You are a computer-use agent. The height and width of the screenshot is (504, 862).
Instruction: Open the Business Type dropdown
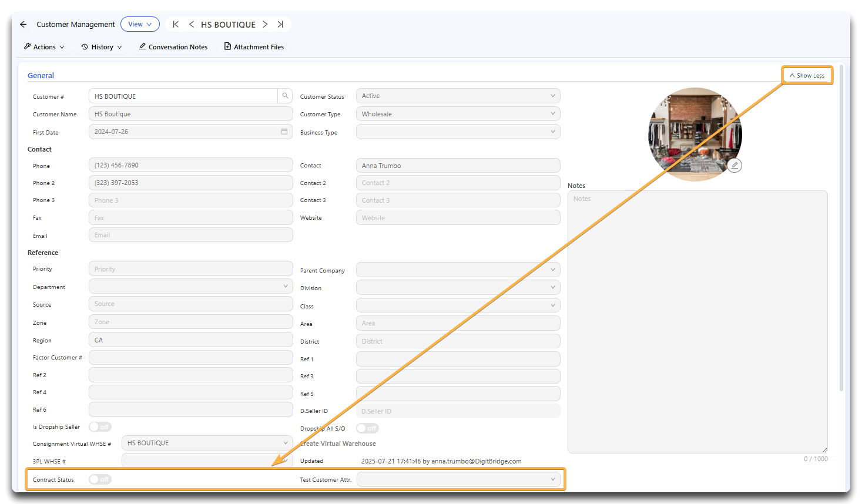point(458,132)
